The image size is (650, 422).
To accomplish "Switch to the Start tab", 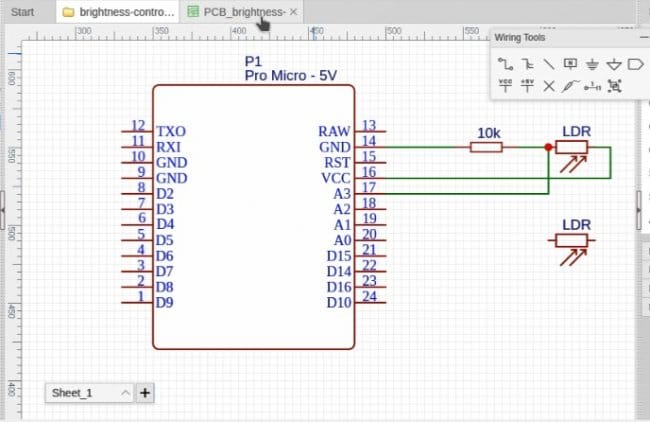I will [x=22, y=12].
